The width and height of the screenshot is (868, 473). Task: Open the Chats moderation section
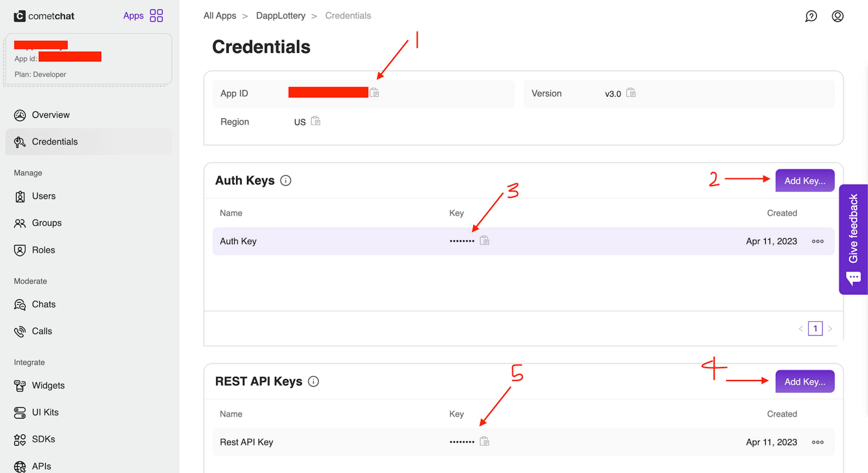click(x=43, y=304)
